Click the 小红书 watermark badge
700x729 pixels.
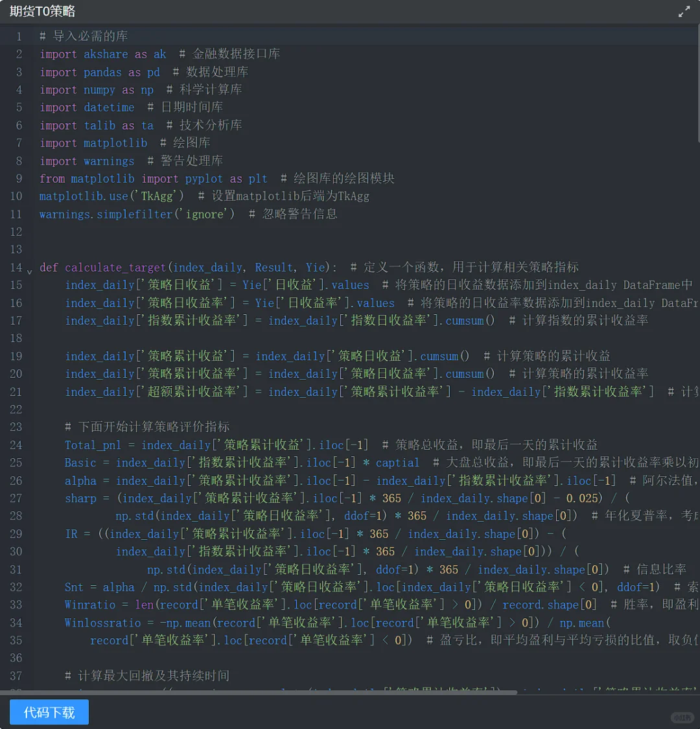tap(681, 717)
